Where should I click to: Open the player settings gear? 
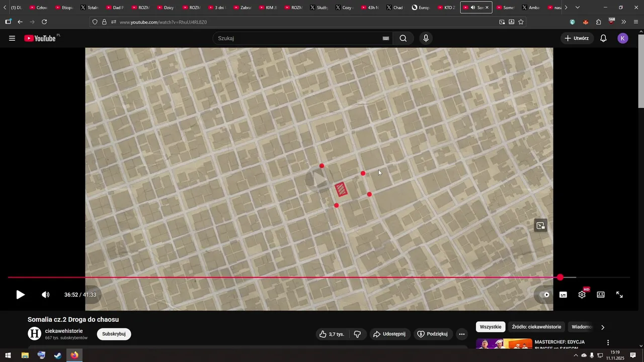(x=582, y=295)
